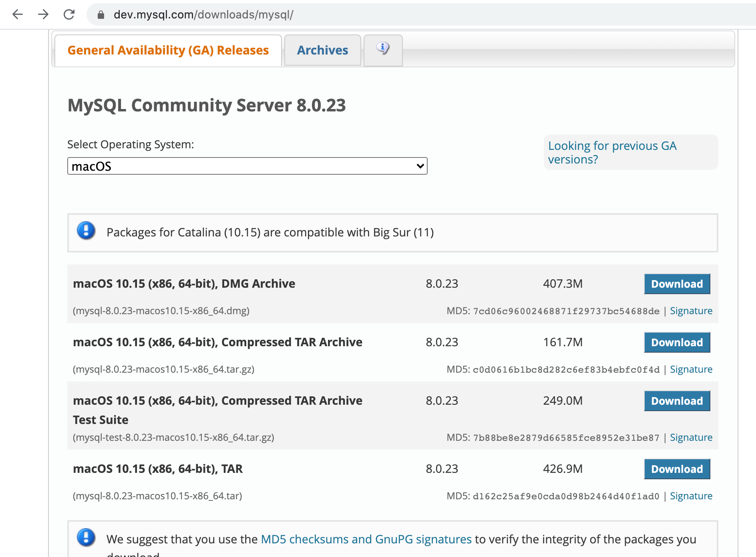This screenshot has height=557, width=756.
Task: Follow MD5 checksums and GnuPG signatures link
Action: [366, 539]
